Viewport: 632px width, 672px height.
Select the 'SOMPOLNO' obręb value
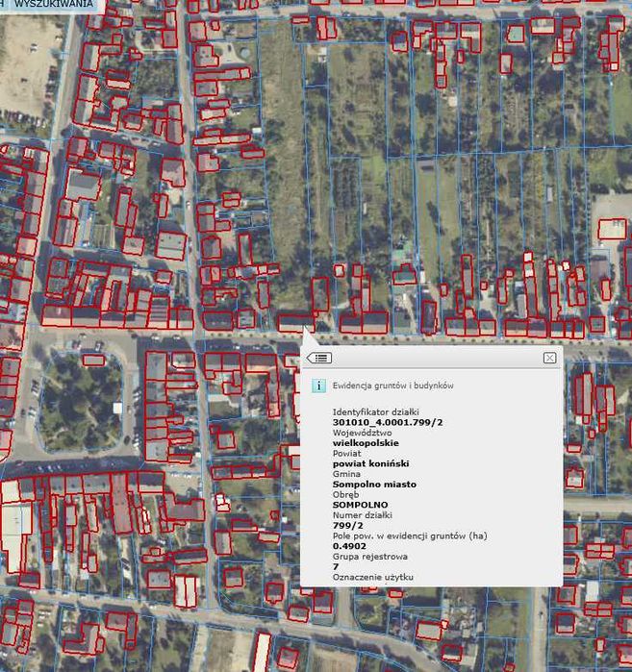(360, 505)
